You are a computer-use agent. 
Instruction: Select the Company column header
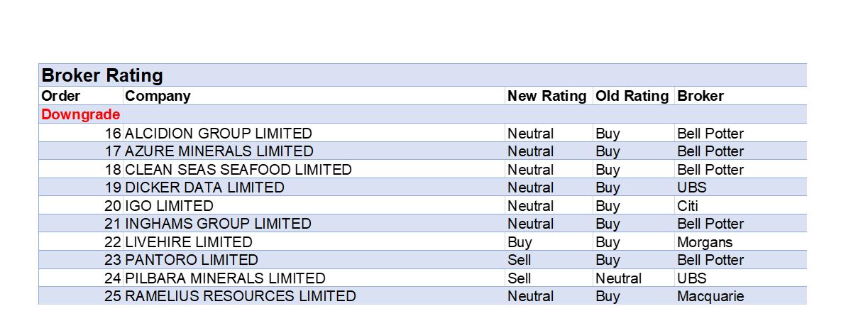(x=158, y=96)
